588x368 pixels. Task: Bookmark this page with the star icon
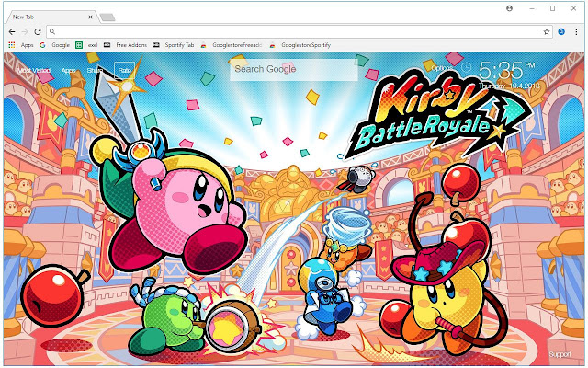(x=547, y=32)
